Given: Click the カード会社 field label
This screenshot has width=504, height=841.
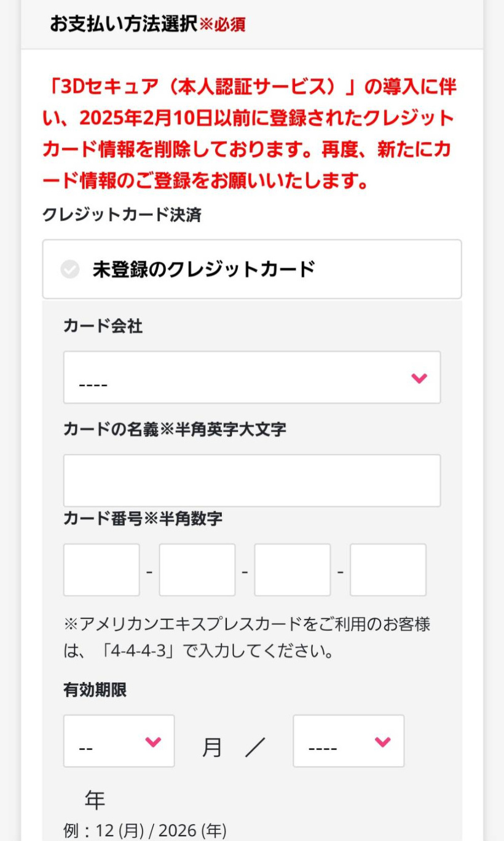Looking at the screenshot, I should [103, 326].
